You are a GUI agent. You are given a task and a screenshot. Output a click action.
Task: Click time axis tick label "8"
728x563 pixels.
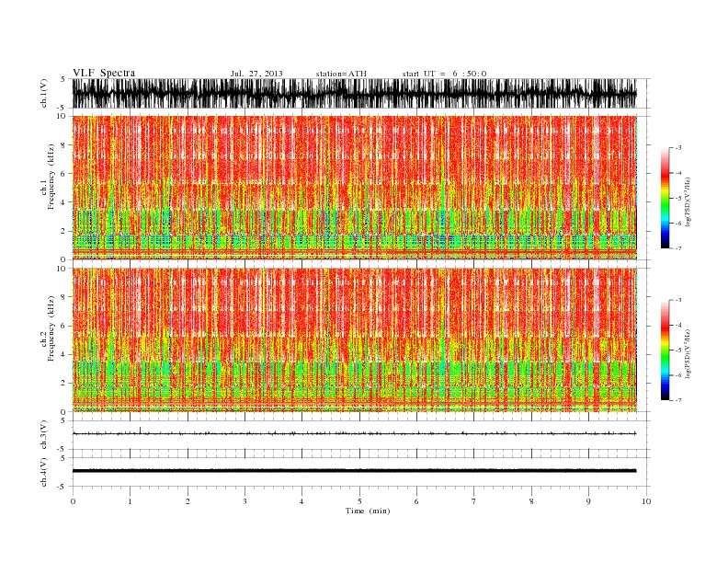(531, 501)
